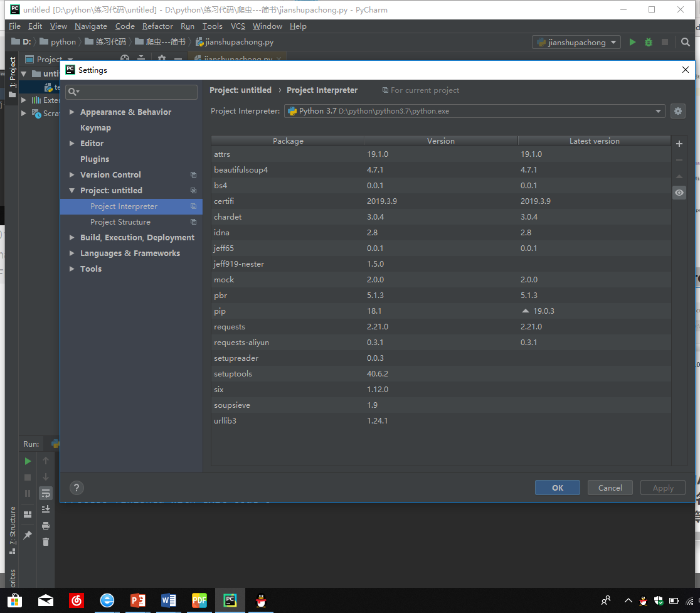Open the Navigate menu
700x613 pixels.
click(90, 26)
